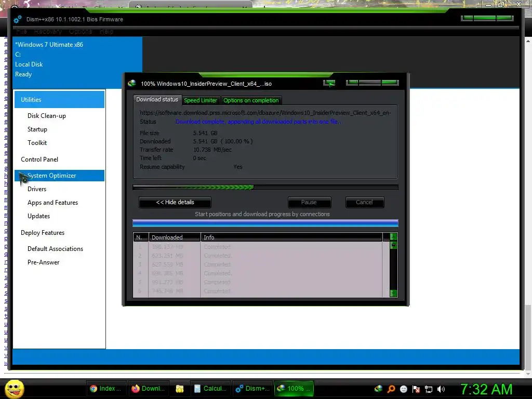This screenshot has height=399, width=532.
Task: Click the Downloaded column header
Action: tap(175, 237)
